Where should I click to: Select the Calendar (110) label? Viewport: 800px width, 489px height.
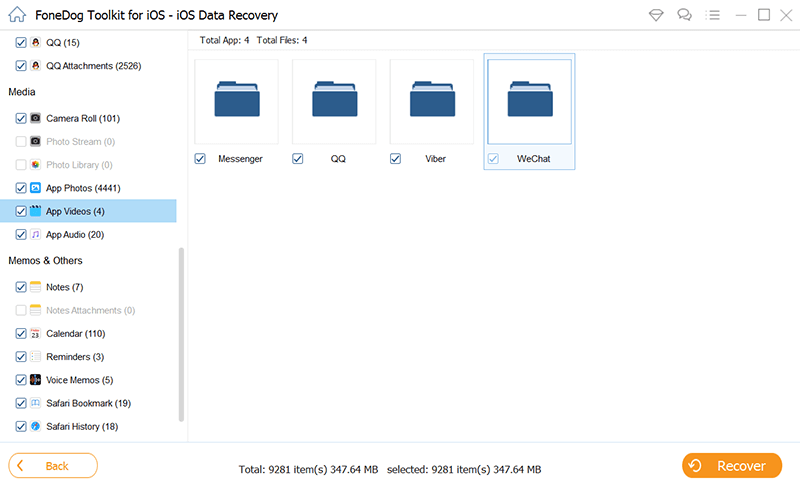pos(76,333)
